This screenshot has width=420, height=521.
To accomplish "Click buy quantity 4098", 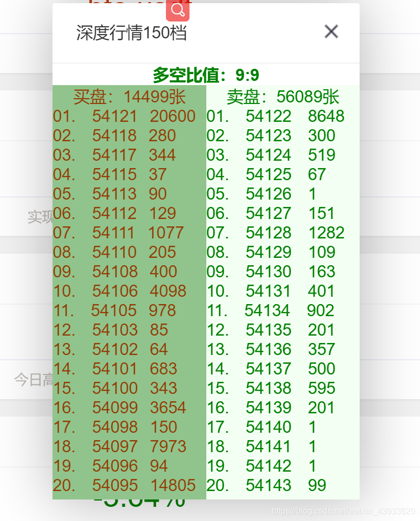I will click(168, 291).
